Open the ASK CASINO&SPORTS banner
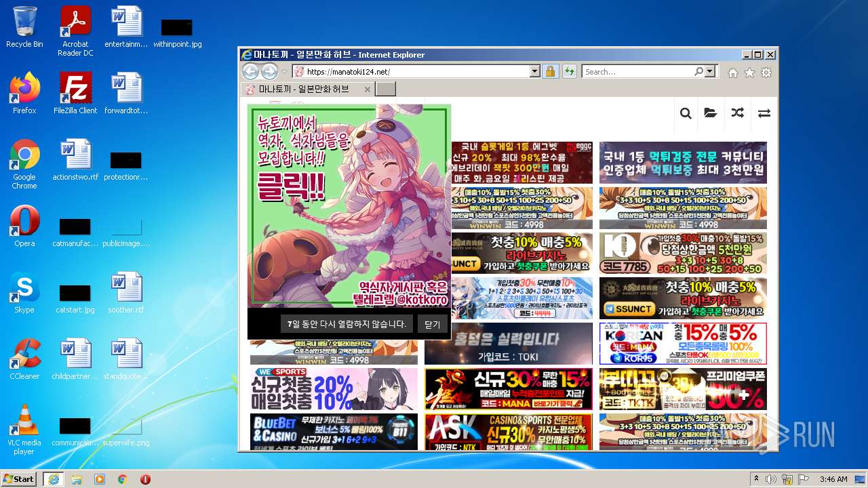Image resolution: width=868 pixels, height=488 pixels. [509, 432]
